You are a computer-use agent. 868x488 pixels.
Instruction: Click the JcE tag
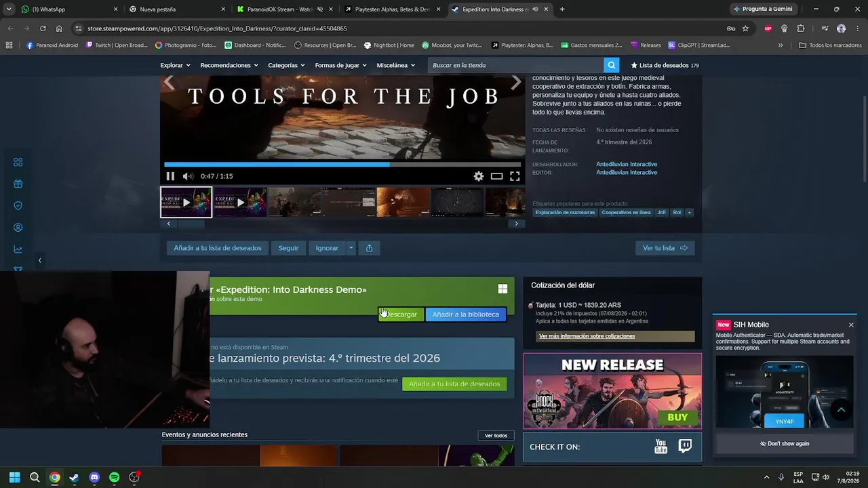(x=661, y=213)
